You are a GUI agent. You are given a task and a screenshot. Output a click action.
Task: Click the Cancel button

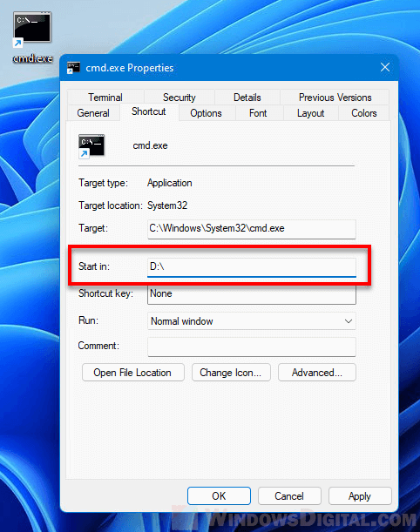coord(289,496)
